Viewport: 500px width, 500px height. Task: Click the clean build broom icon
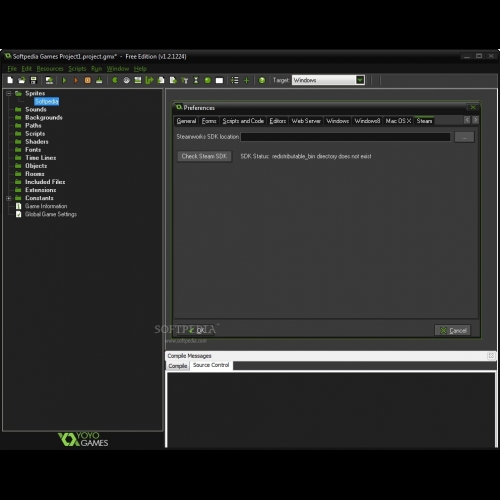(x=99, y=80)
